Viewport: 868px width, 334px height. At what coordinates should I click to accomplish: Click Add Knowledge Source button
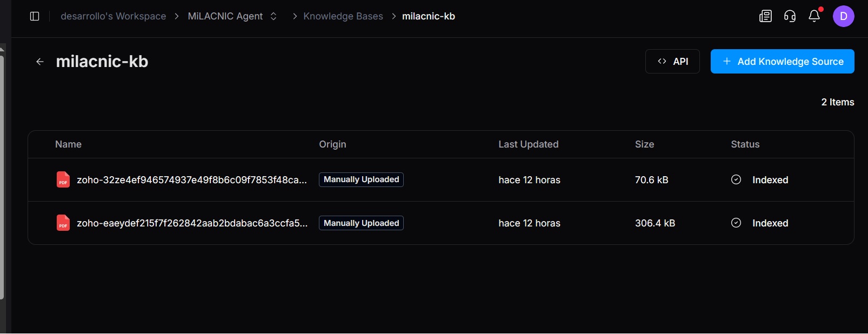(782, 62)
